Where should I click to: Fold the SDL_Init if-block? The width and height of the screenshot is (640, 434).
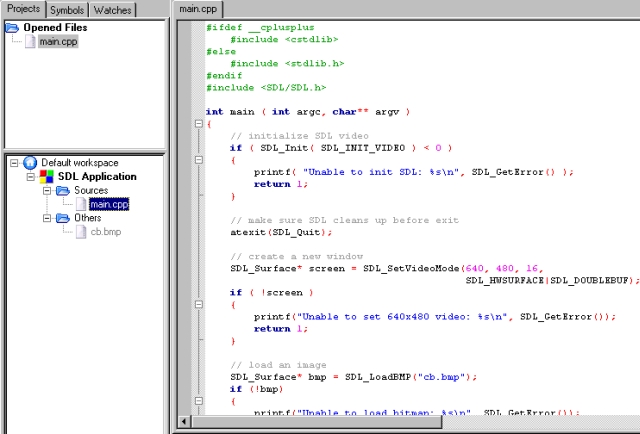coord(198,160)
